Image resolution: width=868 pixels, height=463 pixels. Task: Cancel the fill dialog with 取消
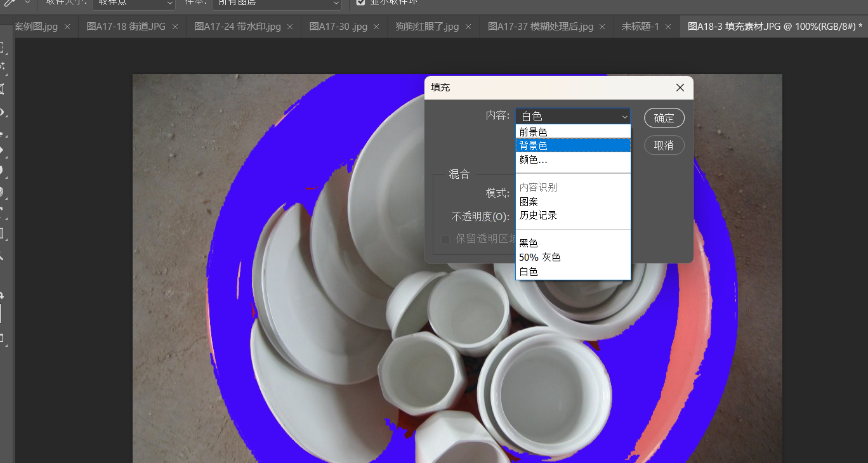(x=664, y=145)
